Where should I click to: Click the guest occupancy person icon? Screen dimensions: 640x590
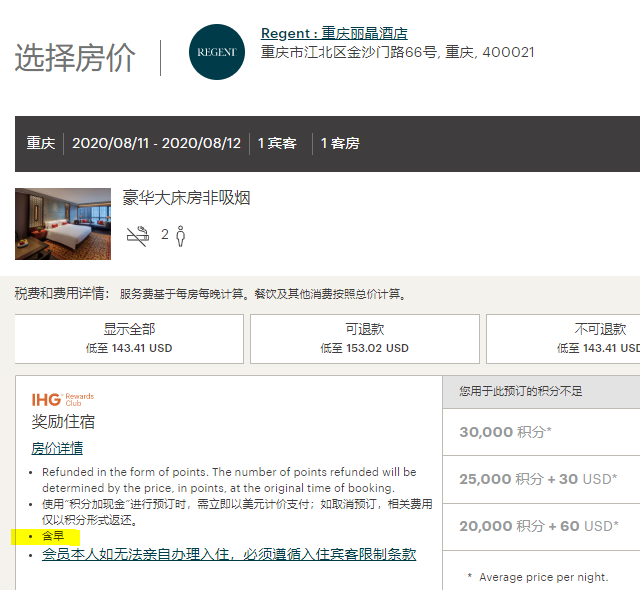click(x=180, y=236)
